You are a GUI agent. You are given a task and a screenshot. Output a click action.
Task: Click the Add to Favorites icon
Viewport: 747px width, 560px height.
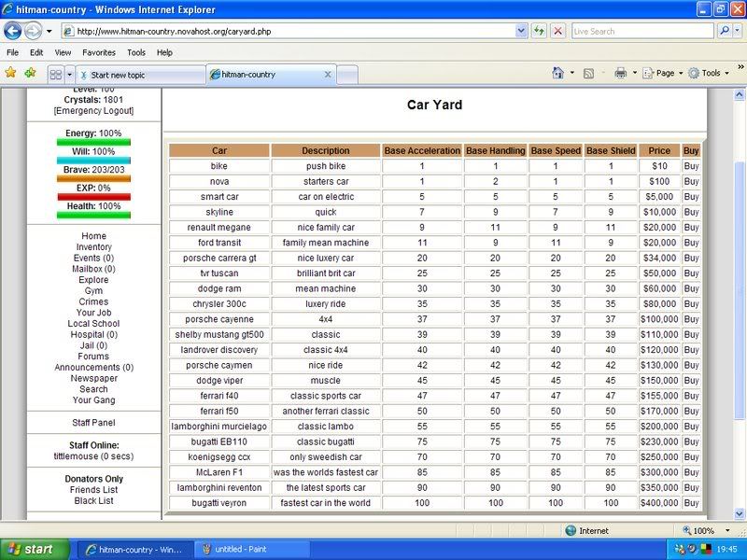tap(30, 73)
